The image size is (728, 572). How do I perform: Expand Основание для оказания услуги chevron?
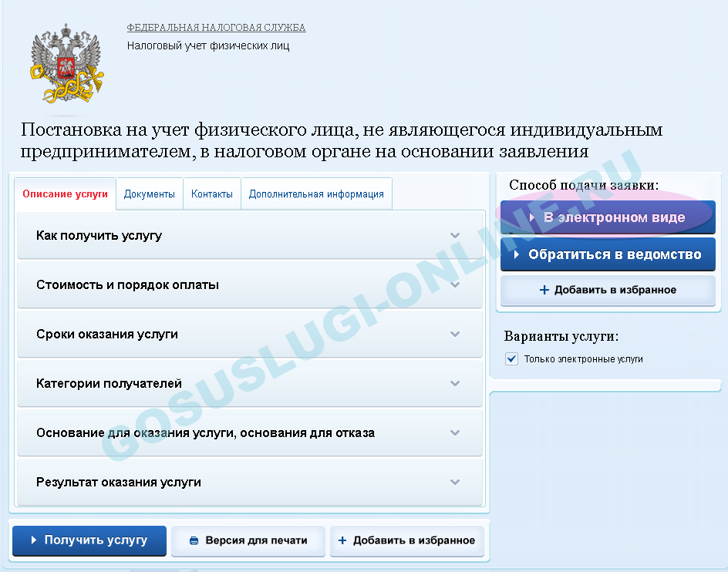455,432
